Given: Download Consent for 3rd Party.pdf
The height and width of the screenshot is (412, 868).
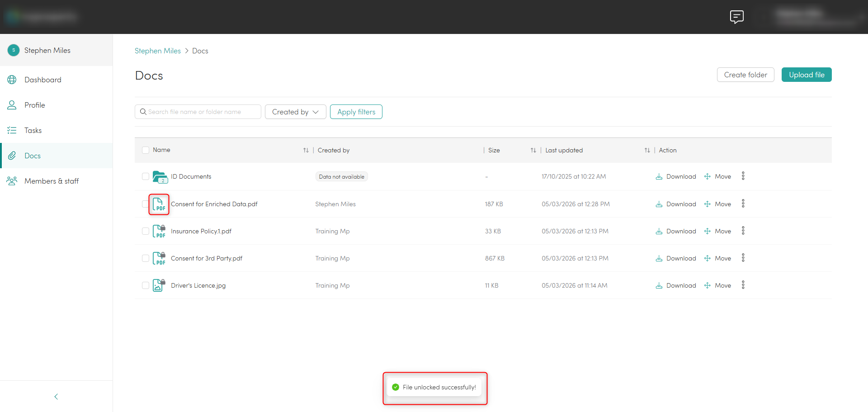Looking at the screenshot, I should tap(676, 258).
